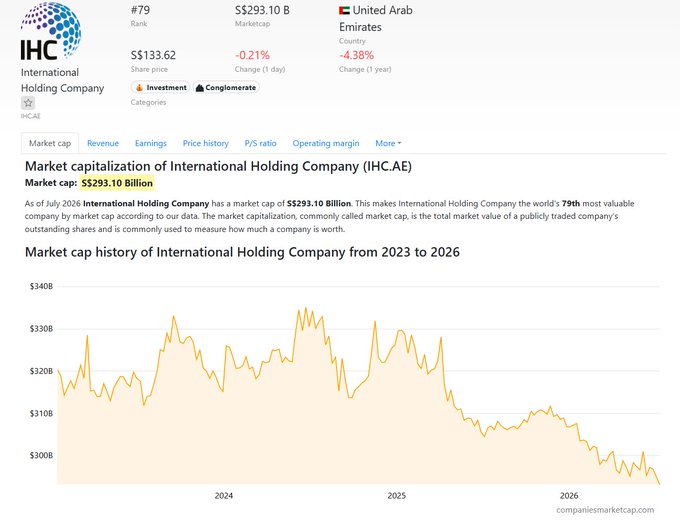Click the #79 rank value

(x=140, y=10)
